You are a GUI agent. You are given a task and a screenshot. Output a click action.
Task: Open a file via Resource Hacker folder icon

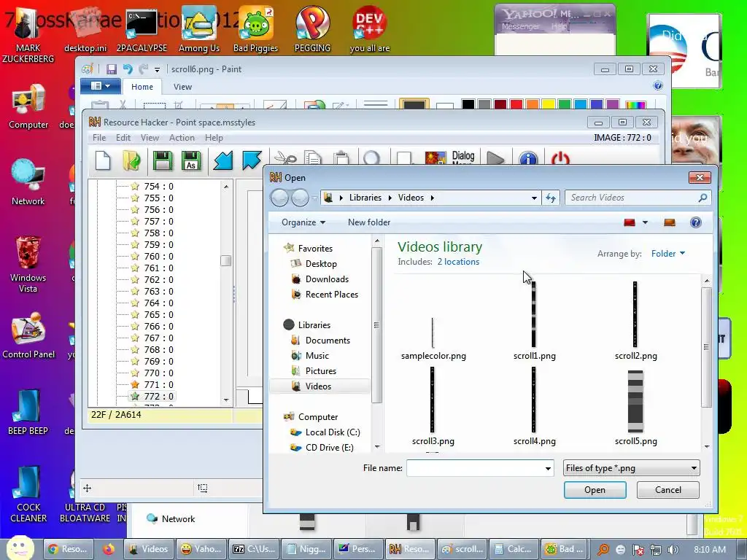tap(131, 161)
